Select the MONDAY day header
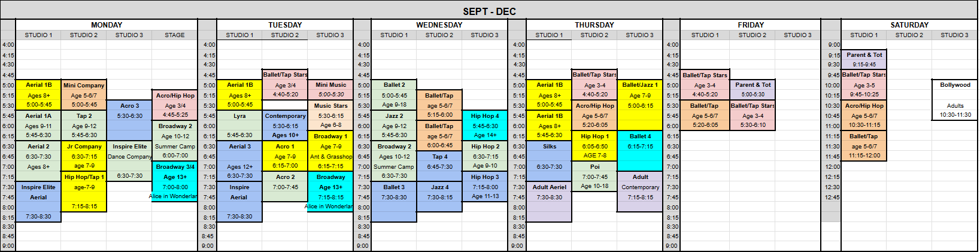980x252 pixels. coord(107,25)
